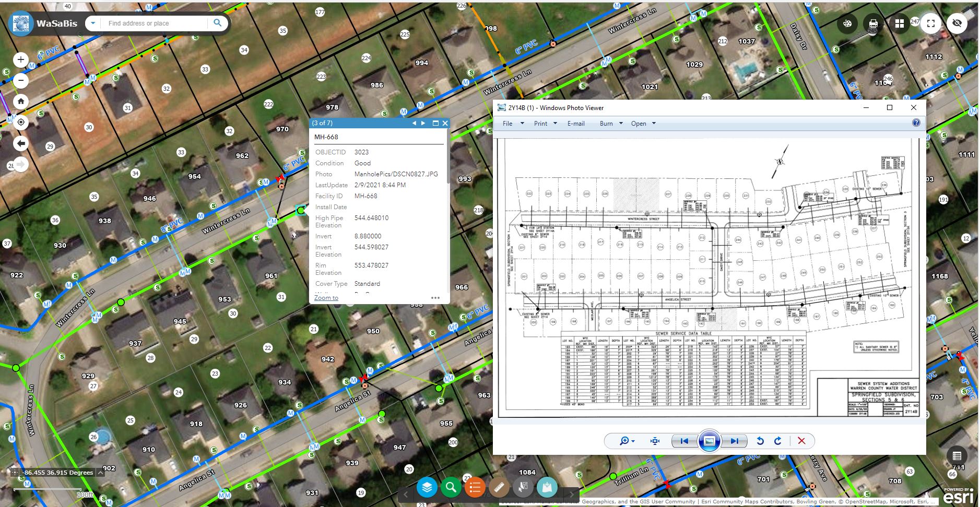
Task: Go to next picture in Photo Viewer
Action: click(x=734, y=441)
